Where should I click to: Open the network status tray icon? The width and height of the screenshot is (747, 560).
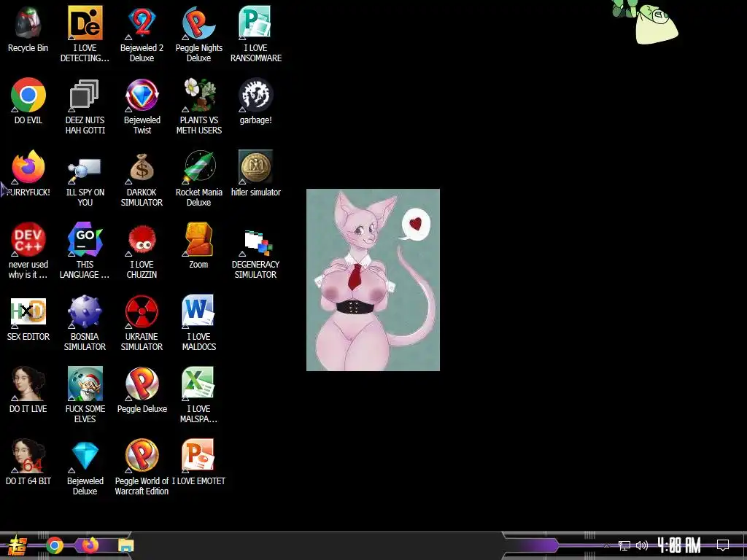(x=624, y=545)
